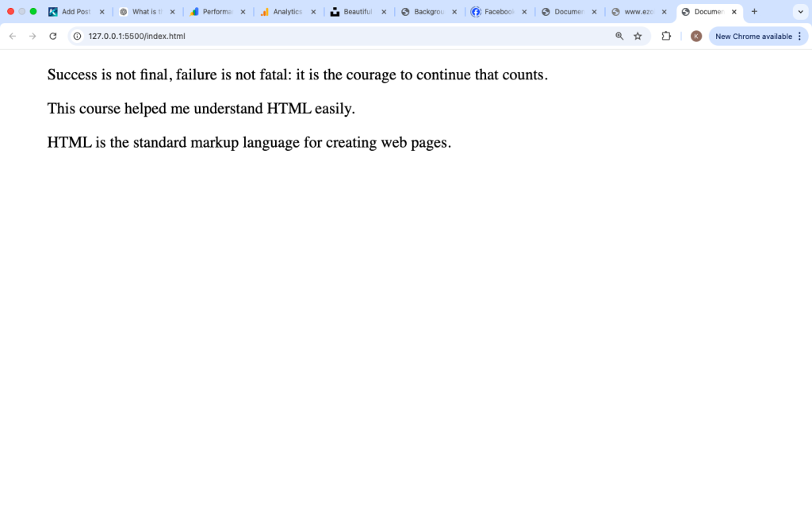This screenshot has width=812, height=508.
Task: Go forward to the next page
Action: coord(33,37)
